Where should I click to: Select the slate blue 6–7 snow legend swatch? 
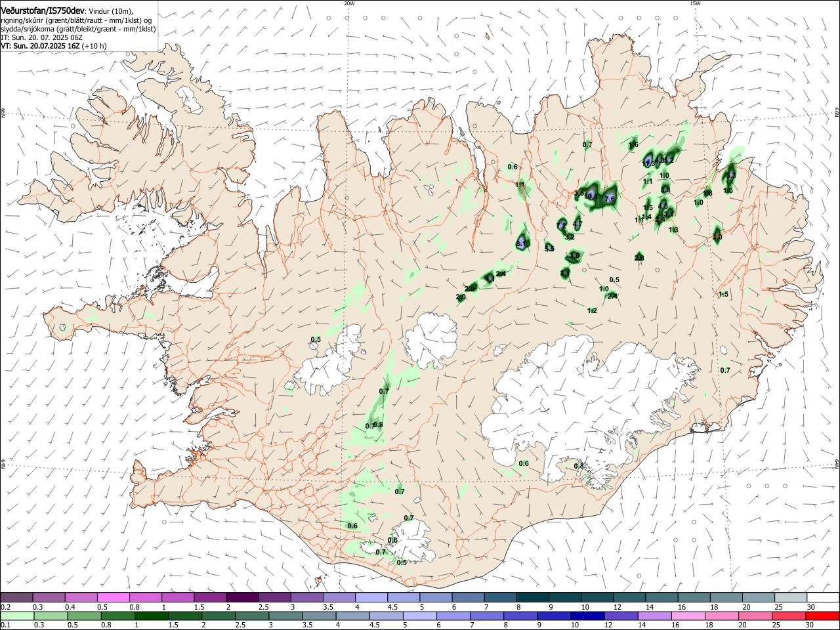[467, 597]
